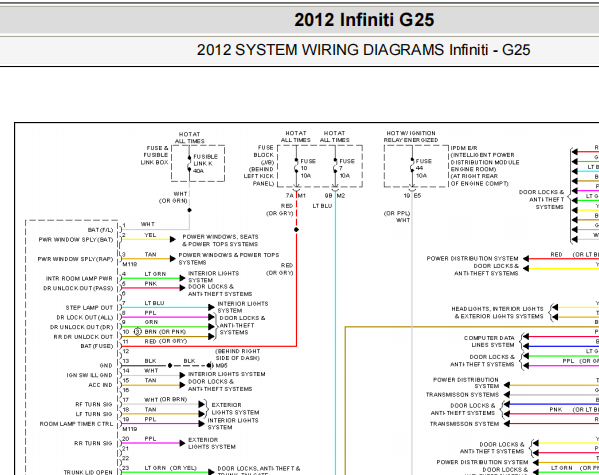Click the '7A M1' connector label
Viewport: 599px width, 475px height.
[x=296, y=196]
